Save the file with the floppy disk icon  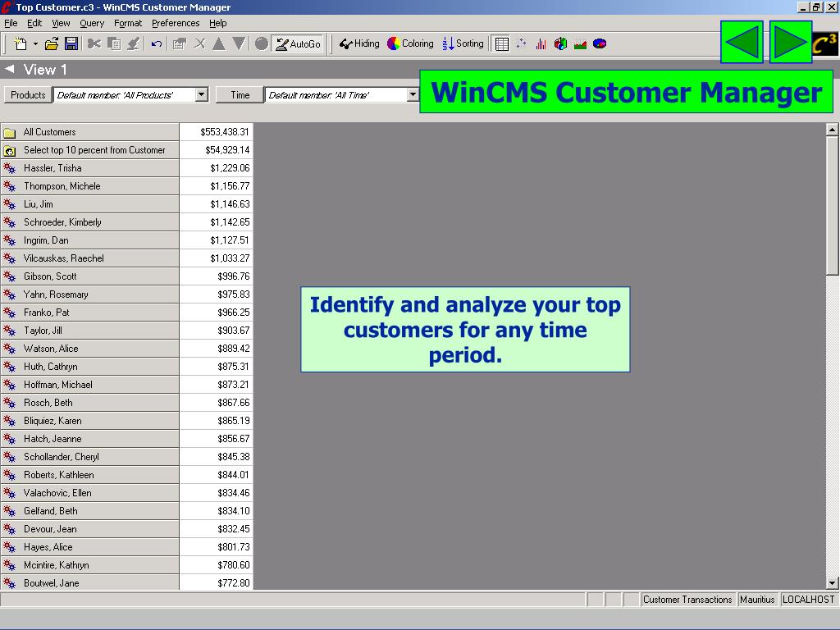point(71,44)
